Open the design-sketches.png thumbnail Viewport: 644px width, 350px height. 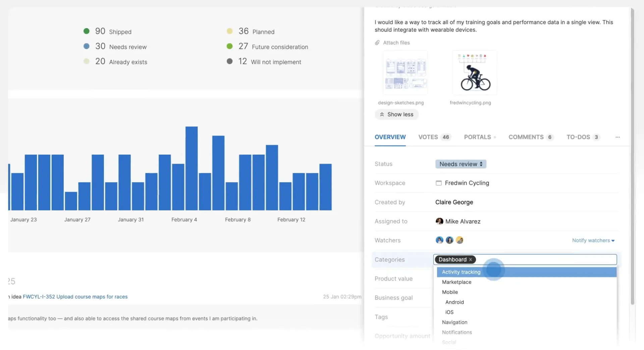tap(405, 73)
